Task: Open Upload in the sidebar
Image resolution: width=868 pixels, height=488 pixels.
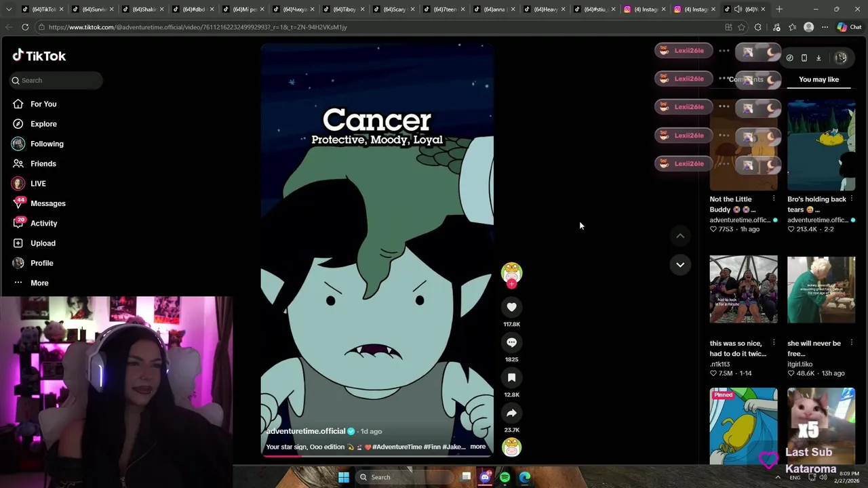Action: pyautogui.click(x=43, y=243)
